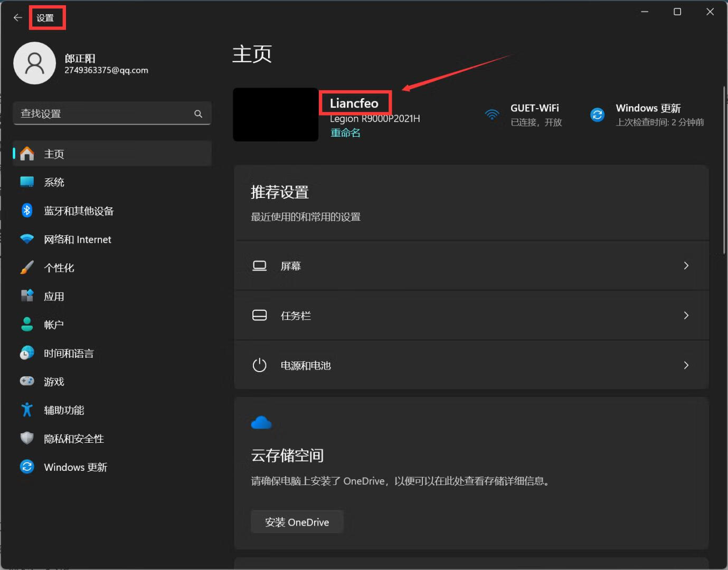Image resolution: width=728 pixels, height=570 pixels.
Task: Open Windows 更新 from the sidebar
Action: click(75, 467)
